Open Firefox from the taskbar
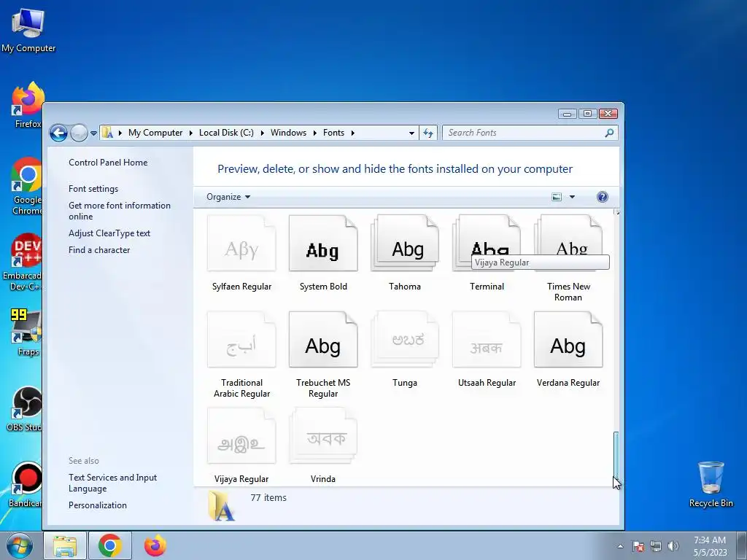The width and height of the screenshot is (747, 560). pyautogui.click(x=155, y=545)
